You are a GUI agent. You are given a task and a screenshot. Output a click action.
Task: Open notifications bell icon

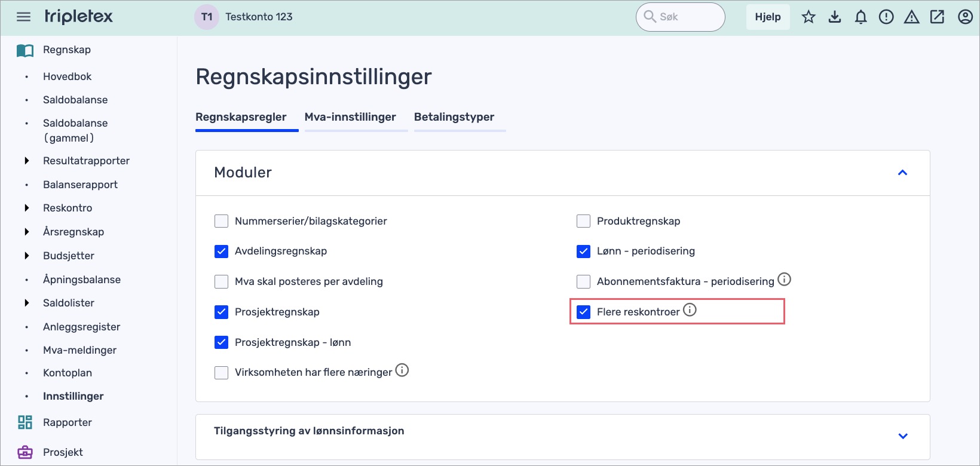point(860,17)
